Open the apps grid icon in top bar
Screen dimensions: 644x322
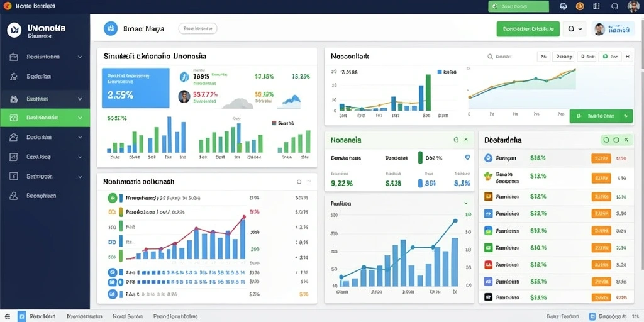[x=597, y=6]
